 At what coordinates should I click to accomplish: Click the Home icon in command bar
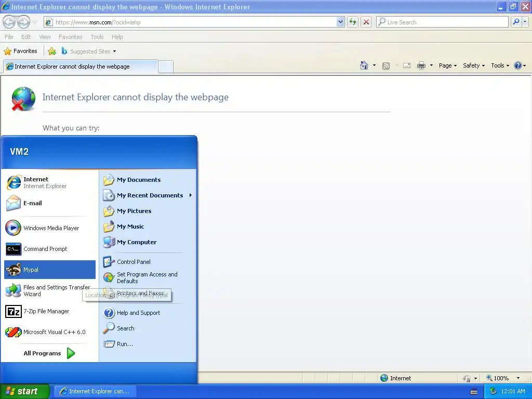(364, 65)
